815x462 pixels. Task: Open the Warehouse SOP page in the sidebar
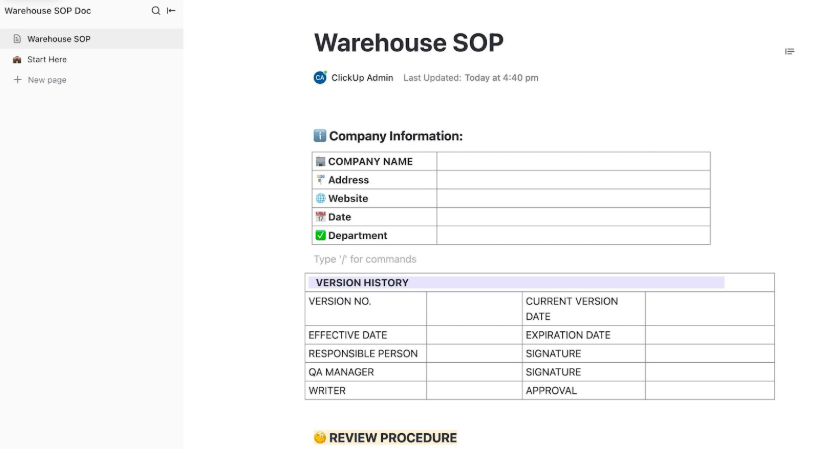click(59, 39)
